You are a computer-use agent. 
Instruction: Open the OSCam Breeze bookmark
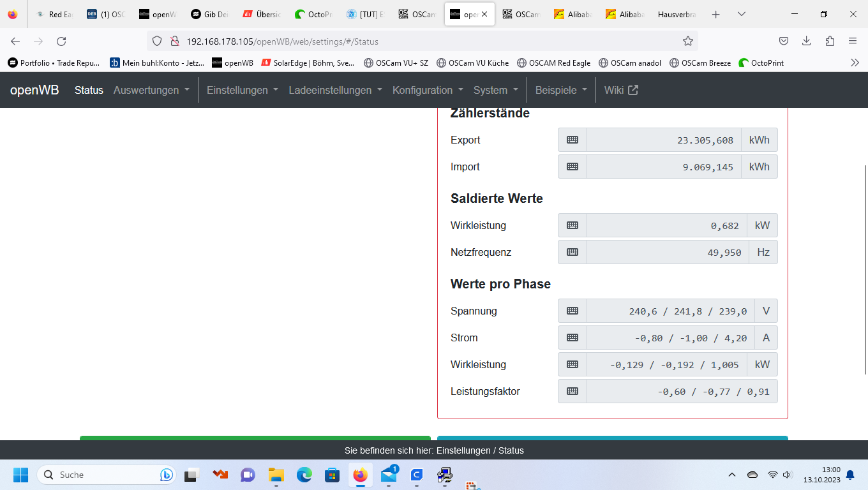tap(700, 63)
